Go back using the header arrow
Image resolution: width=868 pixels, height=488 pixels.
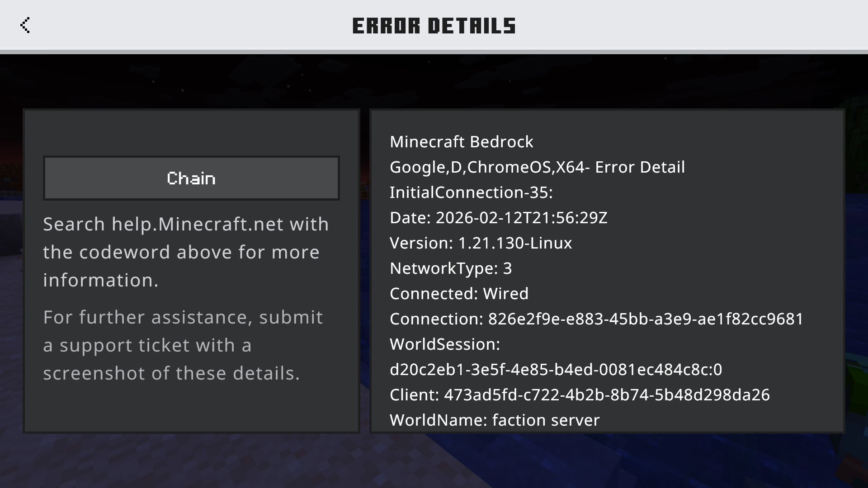(25, 25)
